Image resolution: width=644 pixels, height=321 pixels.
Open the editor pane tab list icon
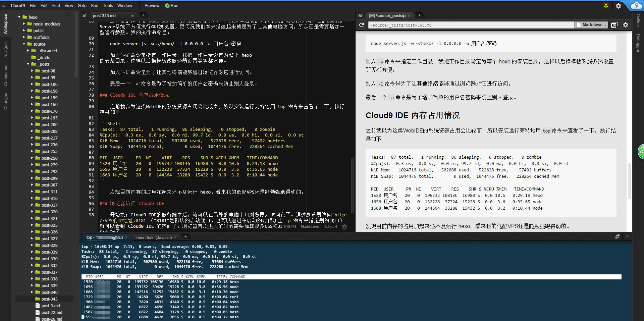point(84,15)
